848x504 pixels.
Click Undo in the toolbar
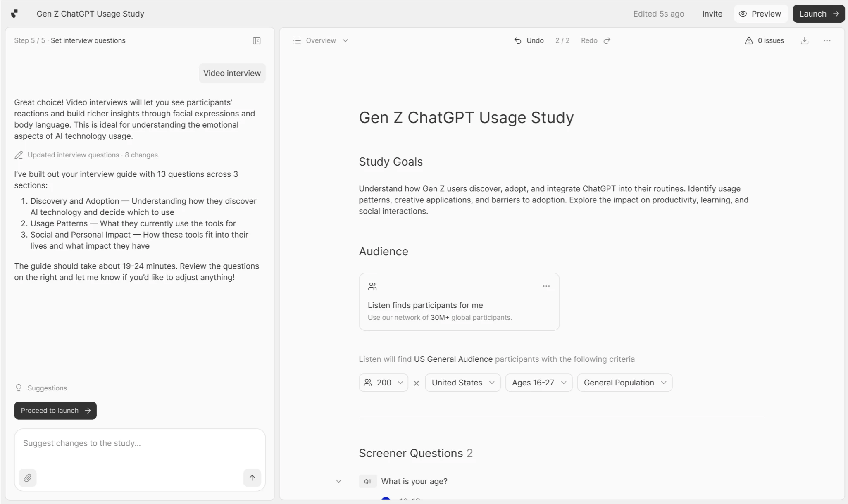tap(529, 40)
